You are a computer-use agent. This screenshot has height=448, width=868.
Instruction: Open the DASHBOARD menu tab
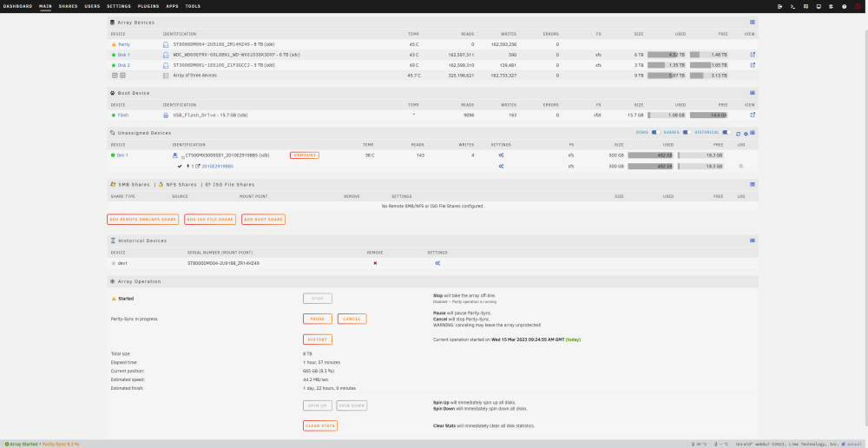tap(17, 7)
